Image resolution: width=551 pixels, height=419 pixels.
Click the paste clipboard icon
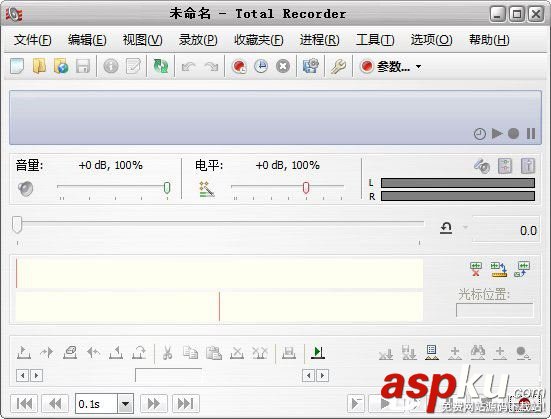coord(214,353)
